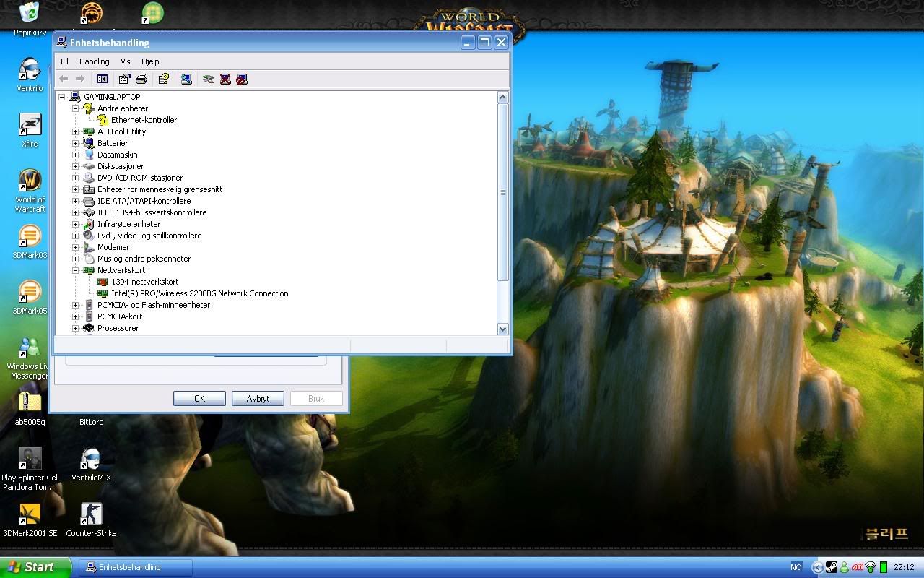Screen dimensions: 924x578
Task: Click the Forward arrow in toolbar
Action: [x=80, y=79]
